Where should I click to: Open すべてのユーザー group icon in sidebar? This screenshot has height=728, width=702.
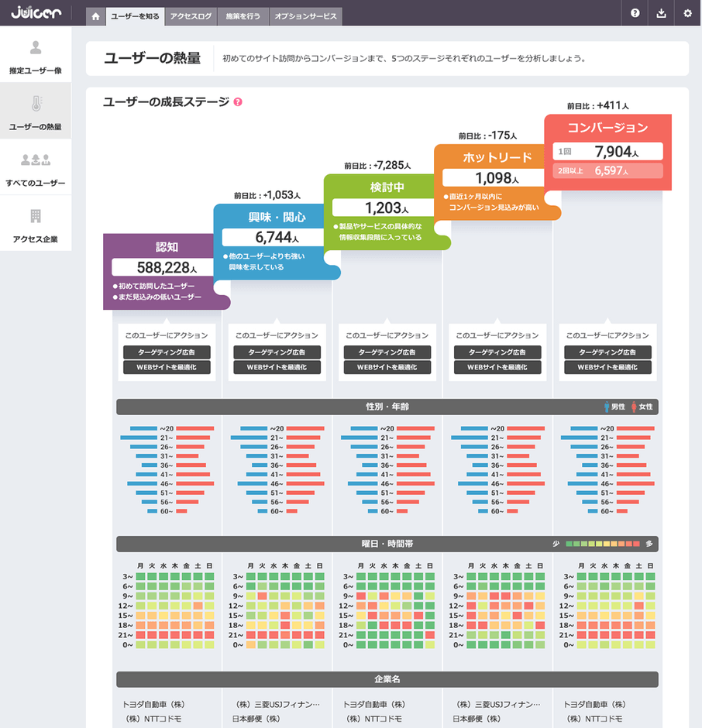coord(36,160)
